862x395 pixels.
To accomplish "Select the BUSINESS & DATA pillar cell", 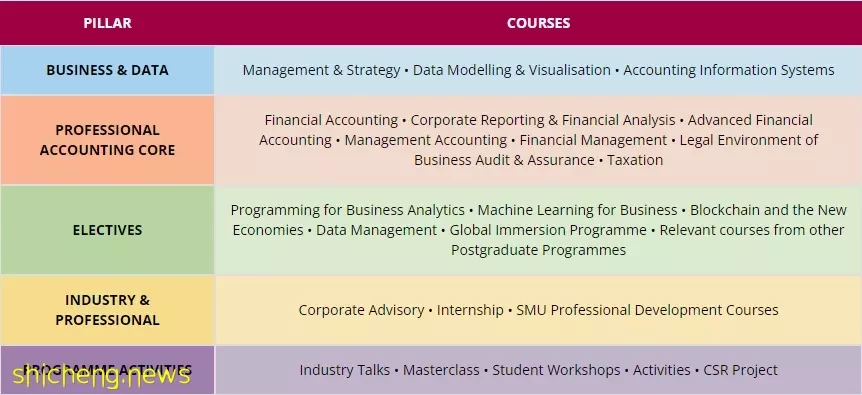I will (107, 70).
